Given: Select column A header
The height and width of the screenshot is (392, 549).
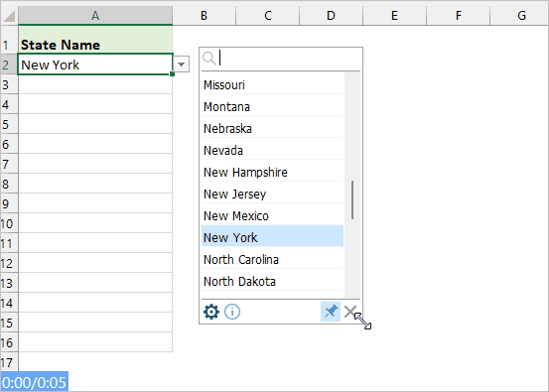Looking at the screenshot, I should pos(95,16).
